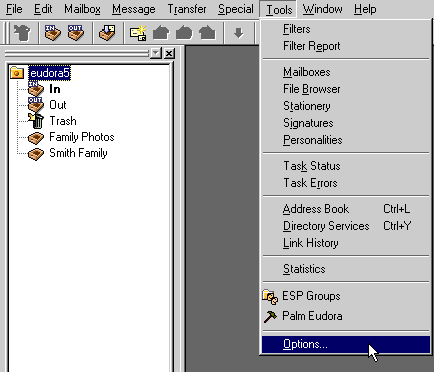Open the Transfer menu
This screenshot has height=372, width=434.
(187, 9)
